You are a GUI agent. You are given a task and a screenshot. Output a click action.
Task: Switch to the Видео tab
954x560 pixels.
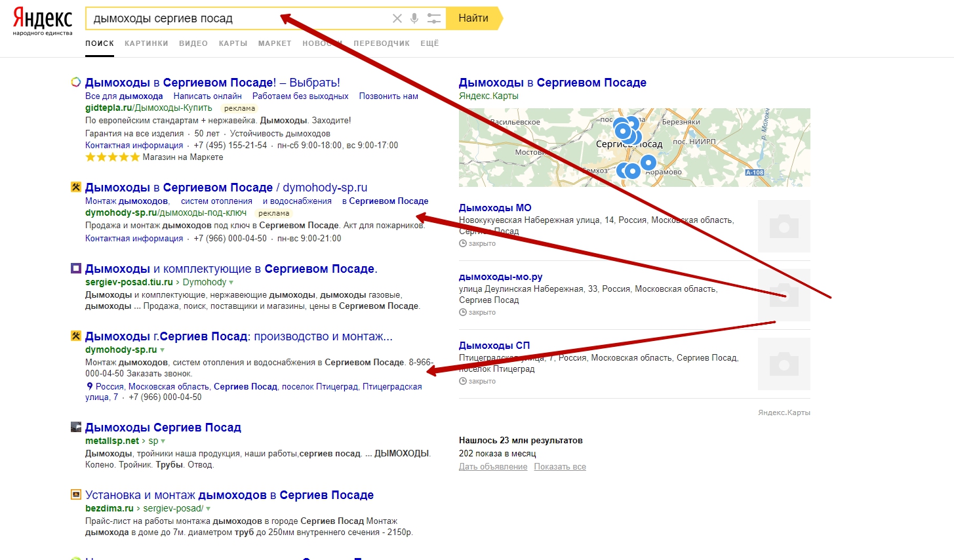(x=193, y=43)
